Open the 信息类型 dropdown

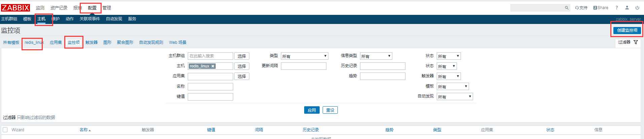[x=376, y=56]
